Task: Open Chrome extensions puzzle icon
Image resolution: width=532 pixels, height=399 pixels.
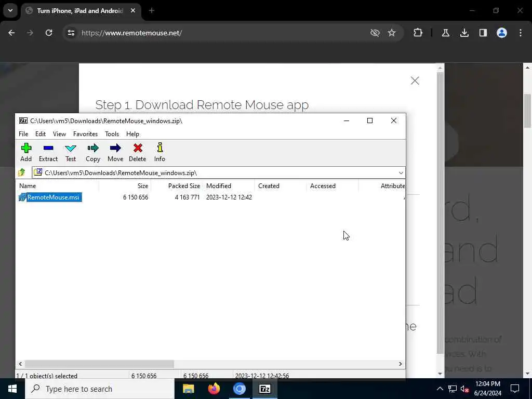Action: point(418,33)
